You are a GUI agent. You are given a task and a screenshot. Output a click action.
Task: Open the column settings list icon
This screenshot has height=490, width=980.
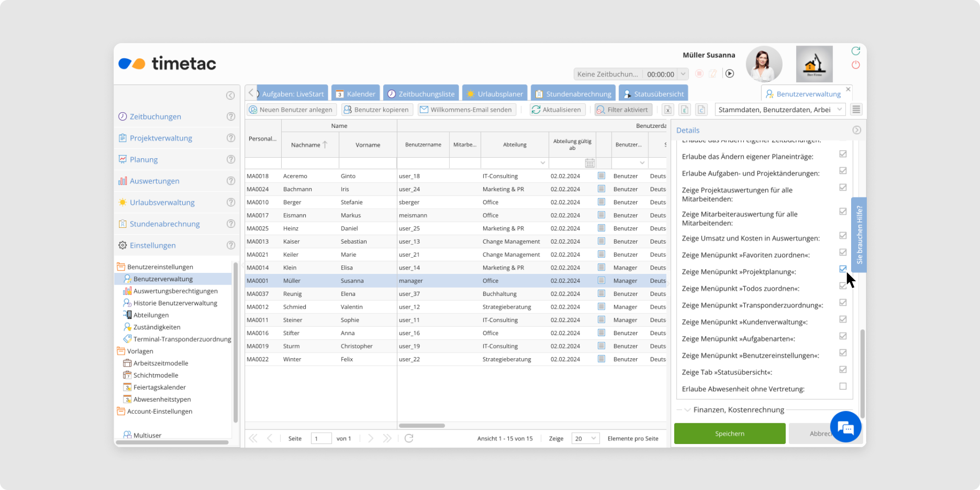click(856, 110)
